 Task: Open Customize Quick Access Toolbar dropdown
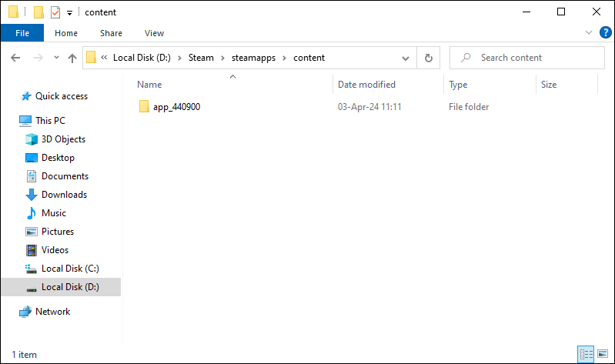(x=69, y=12)
